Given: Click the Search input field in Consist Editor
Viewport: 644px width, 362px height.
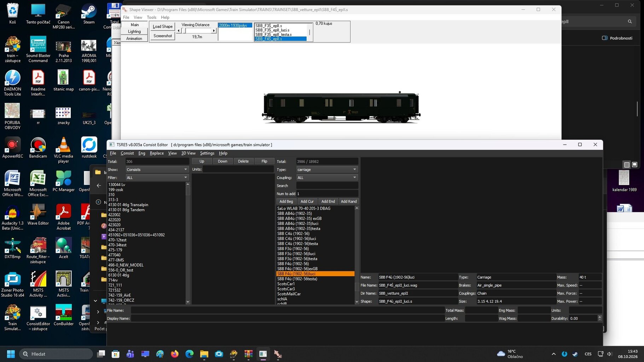Looking at the screenshot, I should [x=327, y=186].
